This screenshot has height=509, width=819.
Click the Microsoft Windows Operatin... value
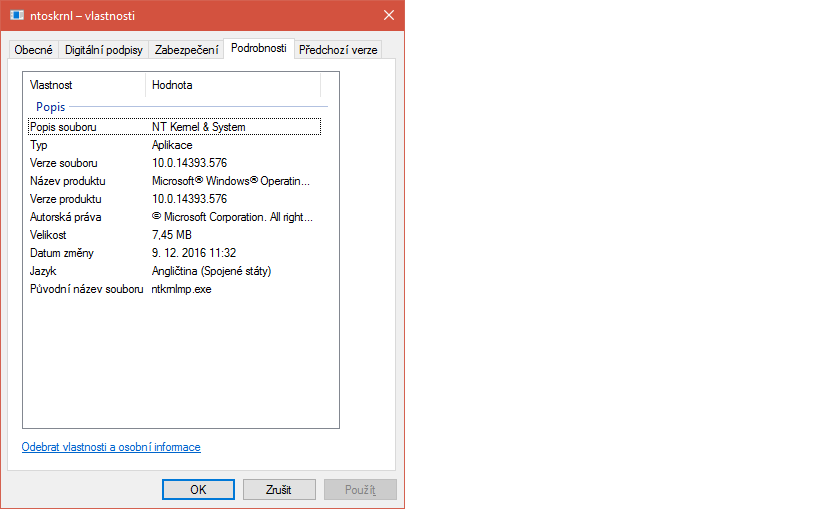pos(231,181)
